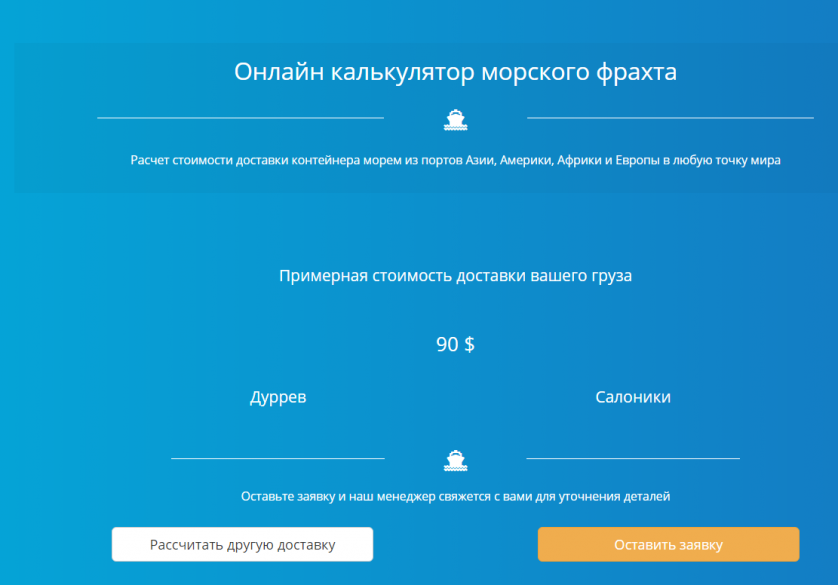
Task: Click the 'Примерная стоимость доставки вашего груза' text
Action: (455, 276)
